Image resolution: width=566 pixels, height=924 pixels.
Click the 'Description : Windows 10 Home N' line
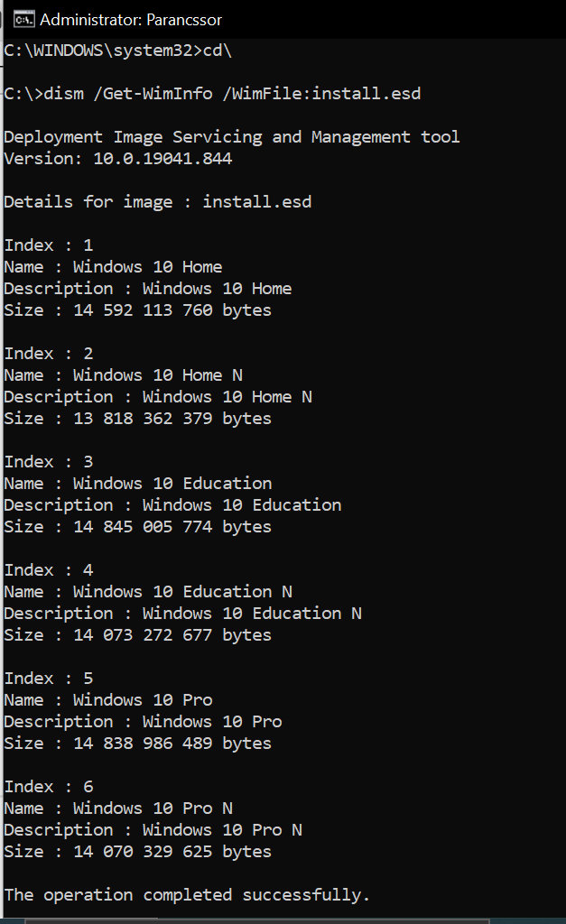pyautogui.click(x=157, y=397)
